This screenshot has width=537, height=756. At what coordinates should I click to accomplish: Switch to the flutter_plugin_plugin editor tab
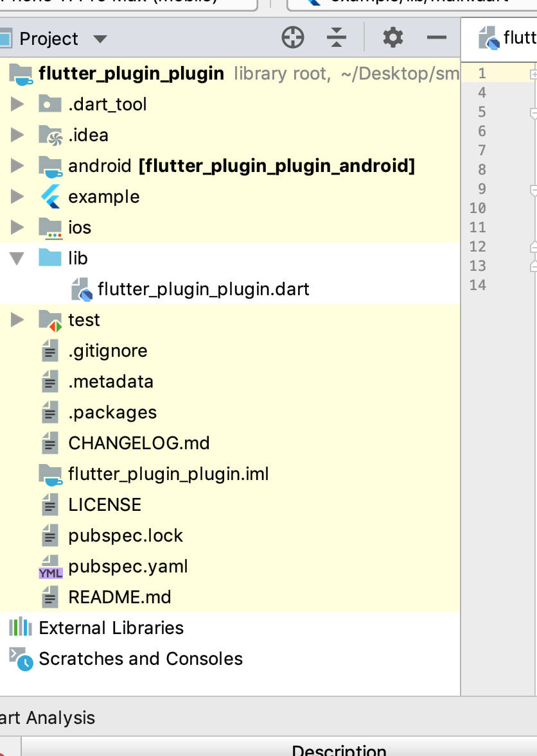(507, 38)
